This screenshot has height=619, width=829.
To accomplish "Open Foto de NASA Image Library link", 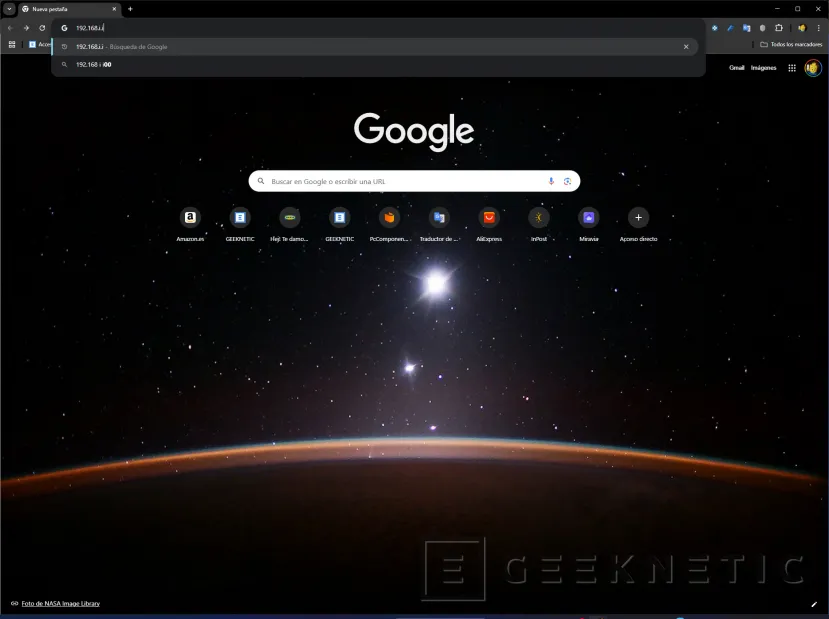I will [60, 603].
